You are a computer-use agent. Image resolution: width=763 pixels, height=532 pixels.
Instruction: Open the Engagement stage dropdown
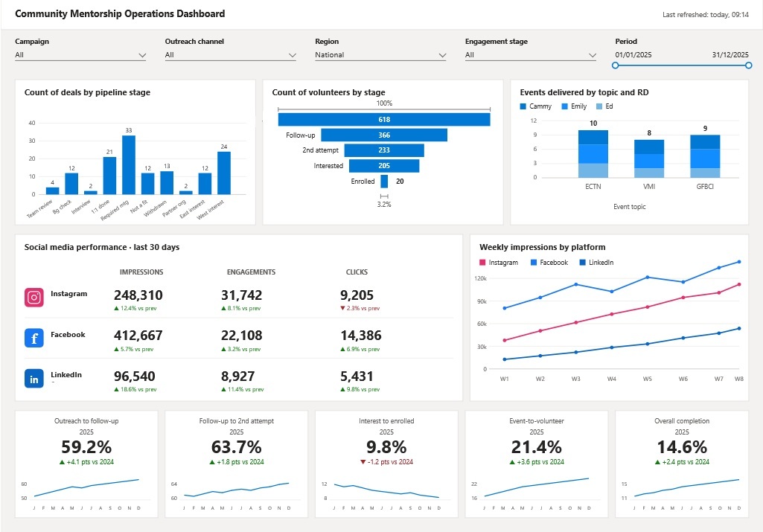tap(531, 55)
